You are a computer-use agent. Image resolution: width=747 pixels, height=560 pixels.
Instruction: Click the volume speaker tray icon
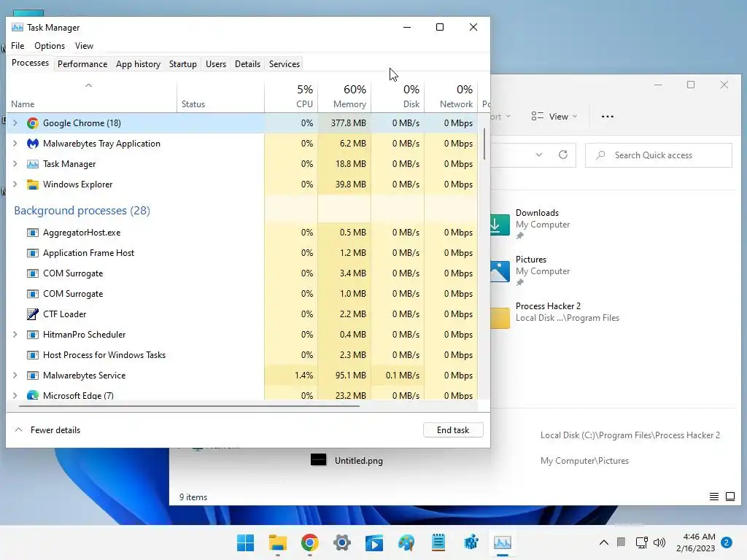(x=659, y=542)
